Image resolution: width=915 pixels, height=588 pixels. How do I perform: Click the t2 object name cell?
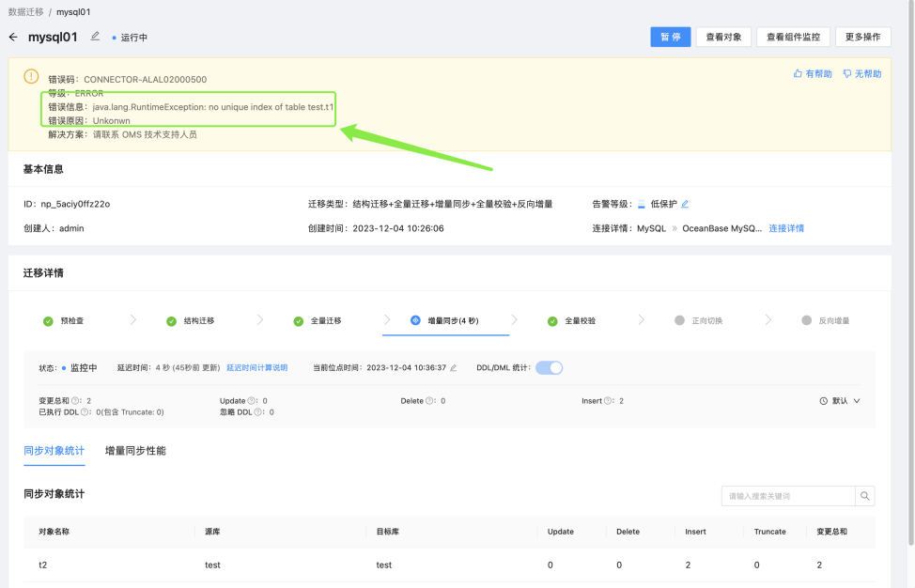tap(42, 565)
